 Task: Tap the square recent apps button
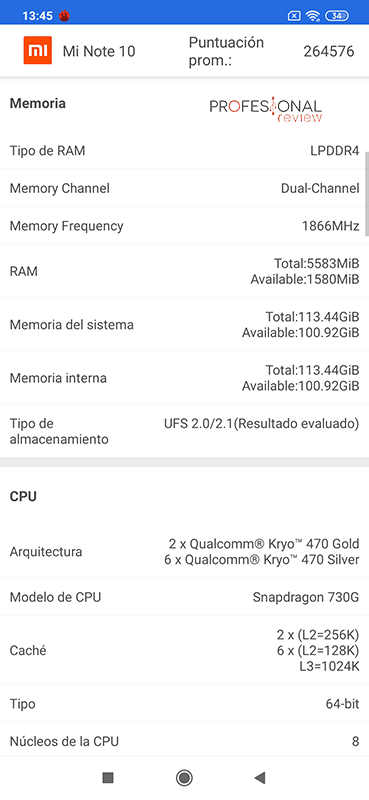108,777
